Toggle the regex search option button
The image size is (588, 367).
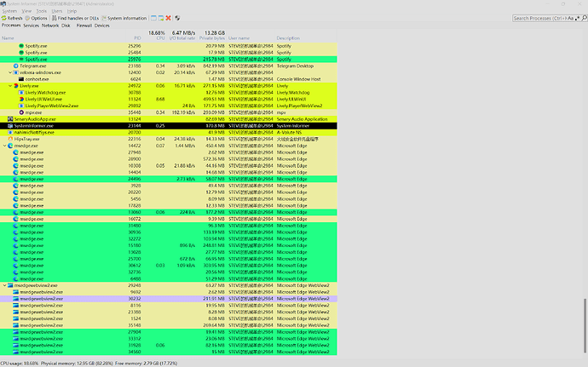[578, 18]
